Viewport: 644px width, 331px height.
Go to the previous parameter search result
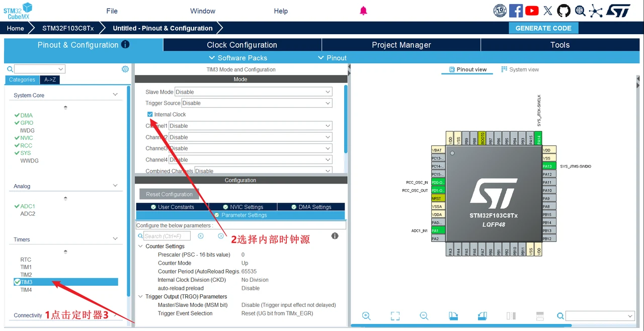click(x=201, y=236)
